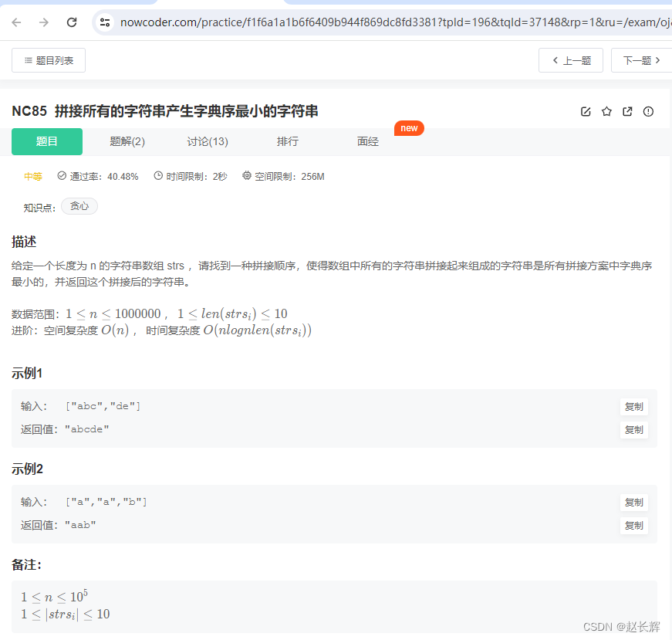The width and height of the screenshot is (672, 640).
Task: Open the 题目列表 problem list
Action: click(49, 60)
